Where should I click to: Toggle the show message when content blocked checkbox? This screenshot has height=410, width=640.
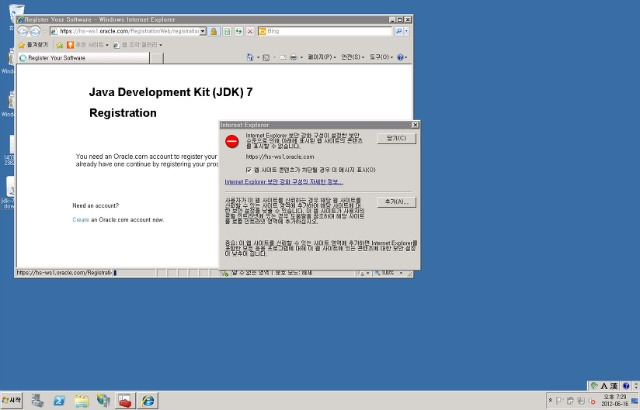(249, 170)
